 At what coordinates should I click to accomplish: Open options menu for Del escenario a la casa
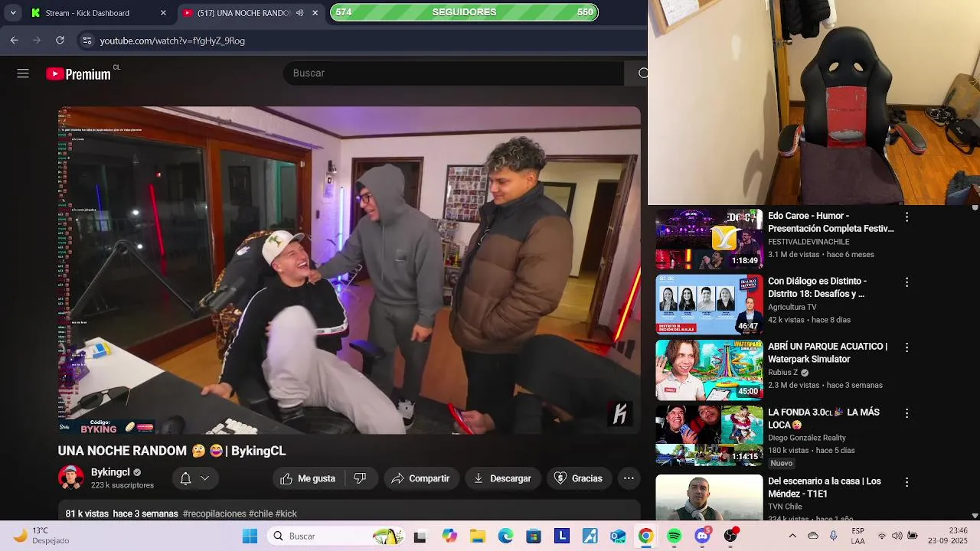[x=906, y=482]
